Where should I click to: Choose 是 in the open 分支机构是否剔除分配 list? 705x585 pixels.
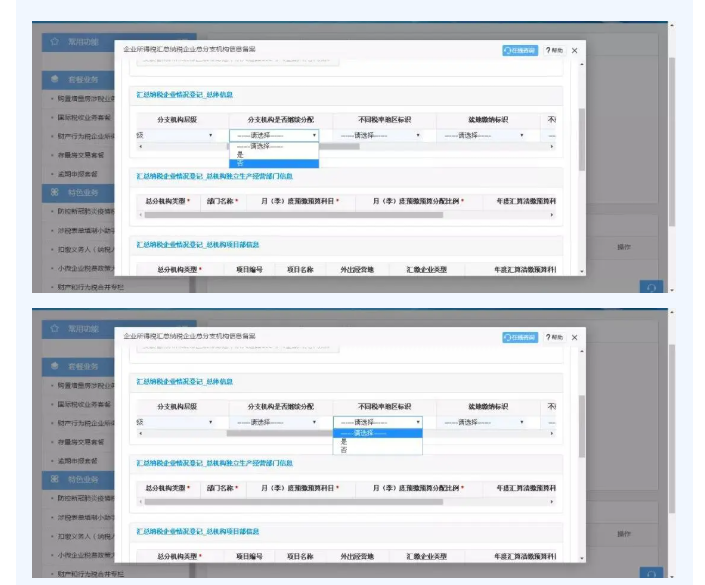tap(274, 155)
